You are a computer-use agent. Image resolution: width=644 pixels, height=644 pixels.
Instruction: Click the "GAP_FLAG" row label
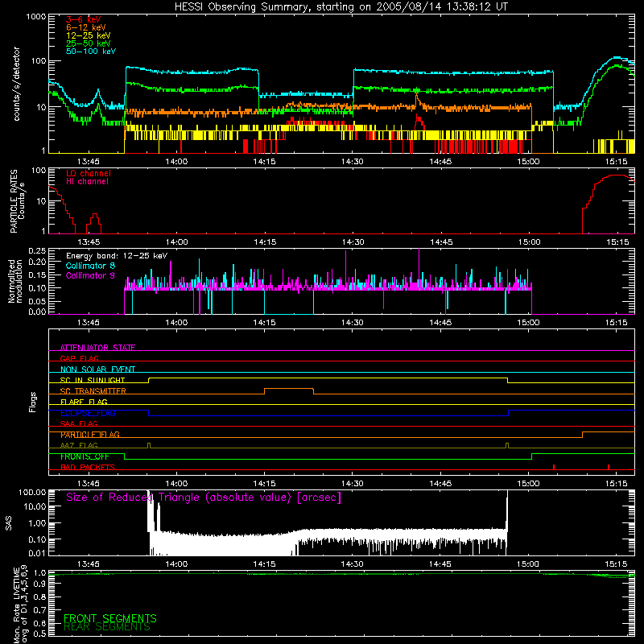[79, 358]
